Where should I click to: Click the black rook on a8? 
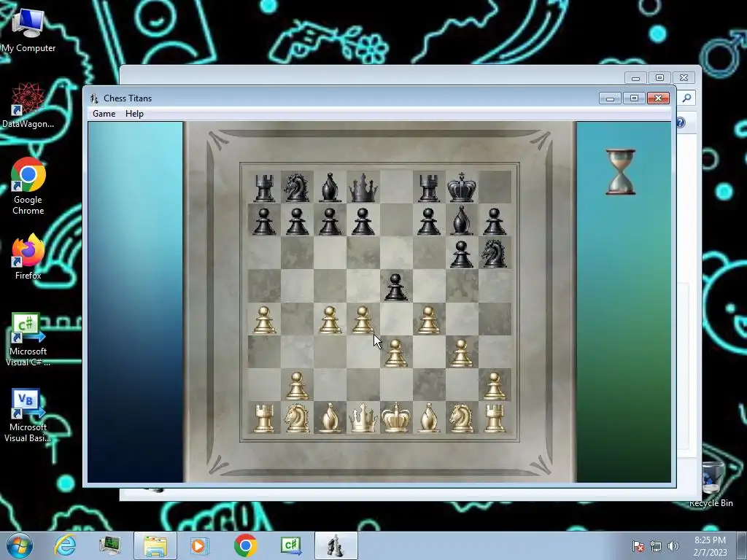click(264, 188)
